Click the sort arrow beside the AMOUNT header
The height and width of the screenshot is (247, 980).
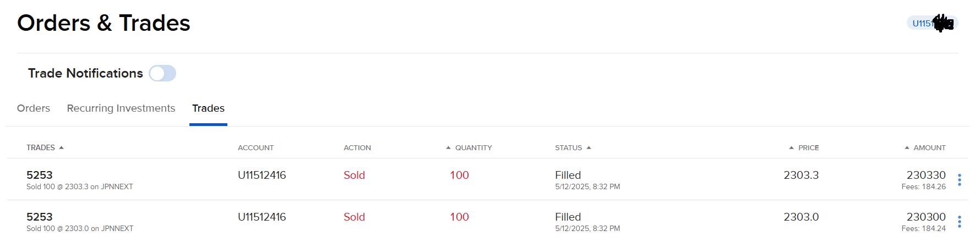[907, 147]
